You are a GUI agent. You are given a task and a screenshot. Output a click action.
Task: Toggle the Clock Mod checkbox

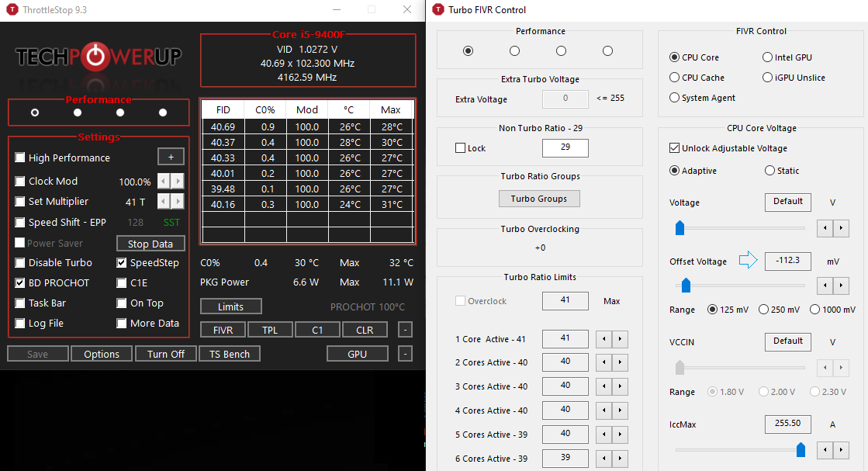[20, 181]
